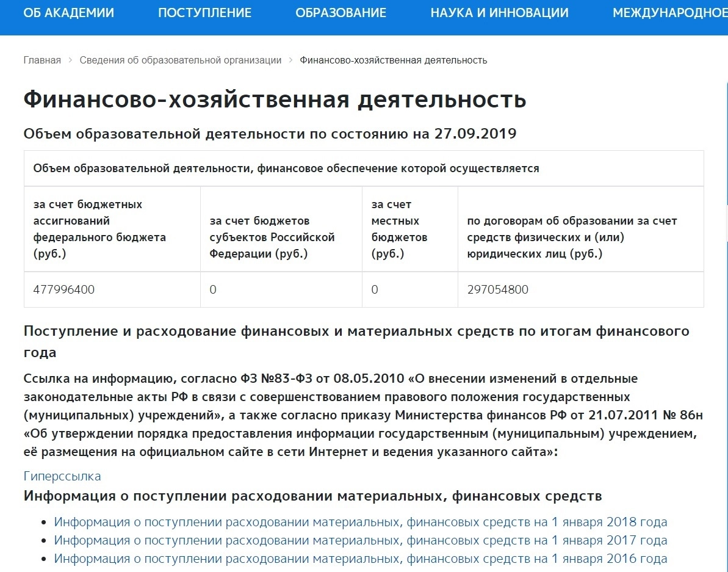The image size is (728, 572).
Task: Follow the Гиперссылка link
Action: (62, 476)
